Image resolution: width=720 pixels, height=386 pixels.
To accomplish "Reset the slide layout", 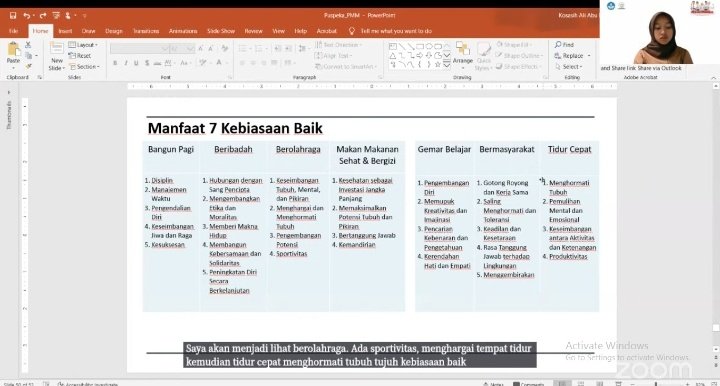I will 80,56.
